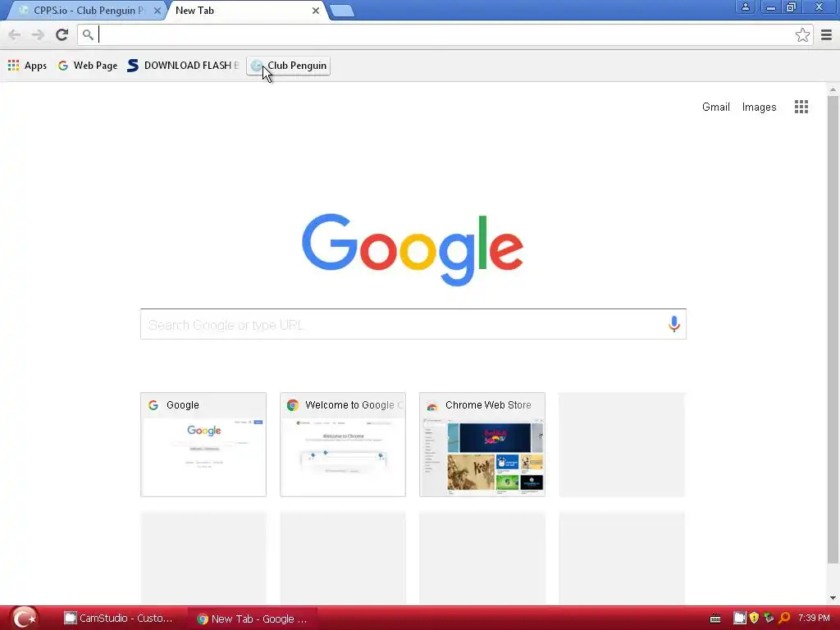Start voice search with the microphone

[674, 324]
